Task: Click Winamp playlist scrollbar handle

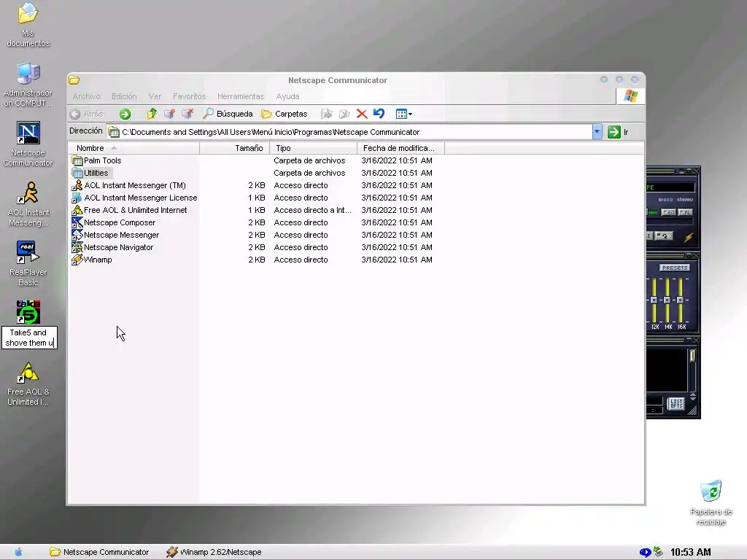Action: coord(692,355)
